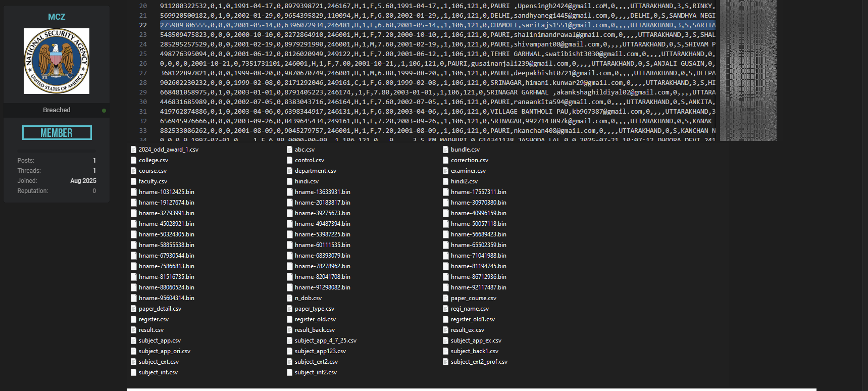868x391 pixels.
Task: Click line number 22 in the gutter
Action: 143,25
